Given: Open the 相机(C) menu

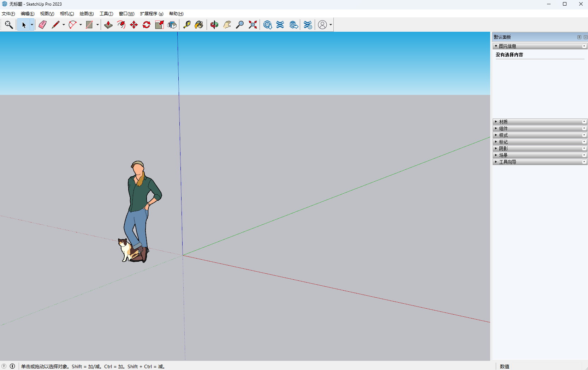Looking at the screenshot, I should tap(67, 14).
